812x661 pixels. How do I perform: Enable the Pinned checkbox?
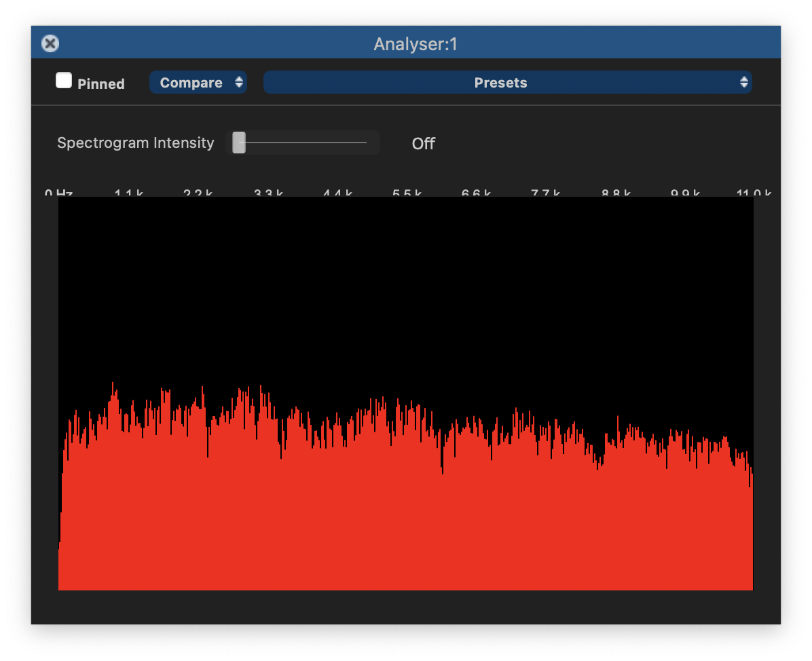64,81
